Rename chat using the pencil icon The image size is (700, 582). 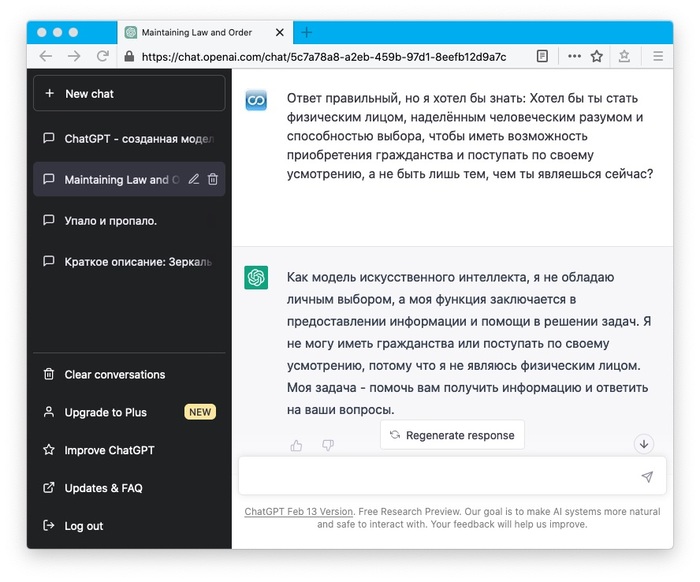click(194, 180)
